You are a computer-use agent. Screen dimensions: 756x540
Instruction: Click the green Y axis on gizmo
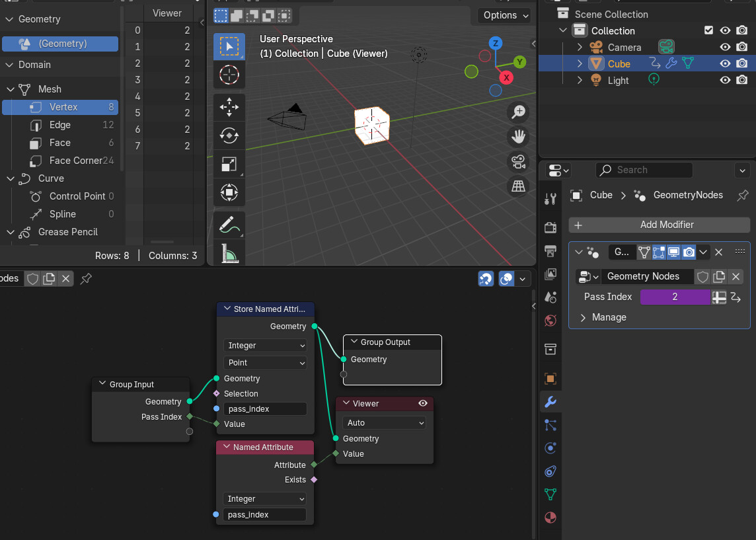(x=519, y=61)
